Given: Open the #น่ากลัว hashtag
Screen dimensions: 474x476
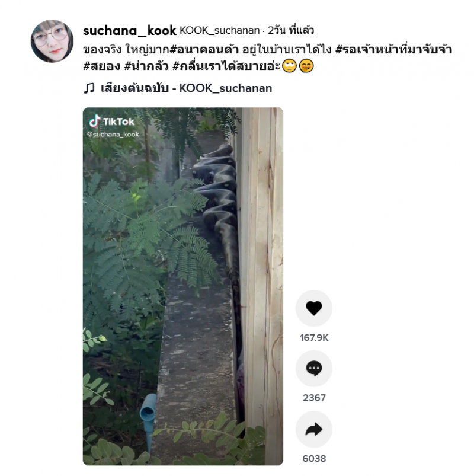Looking at the screenshot, I should pyautogui.click(x=146, y=66).
